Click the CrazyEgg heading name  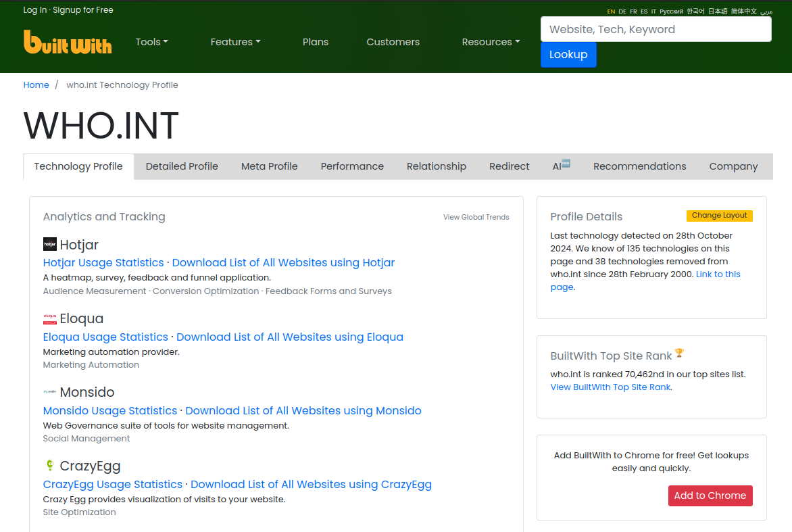pyautogui.click(x=90, y=466)
